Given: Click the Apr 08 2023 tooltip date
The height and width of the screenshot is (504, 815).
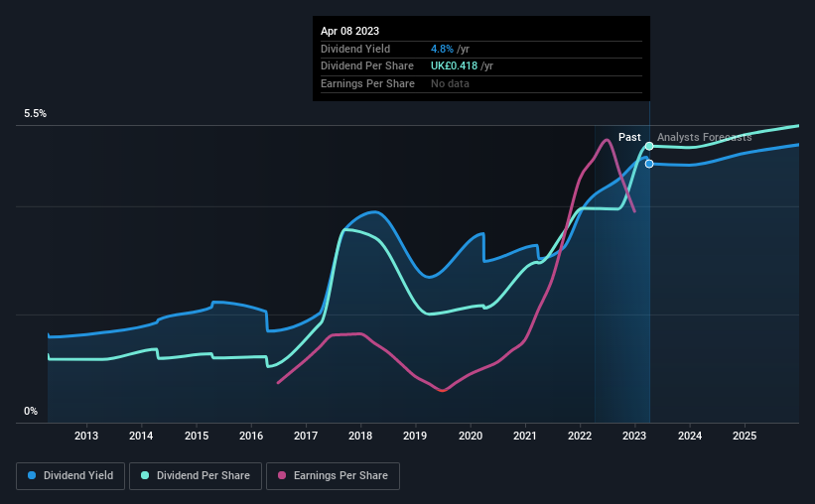Looking at the screenshot, I should click(349, 31).
